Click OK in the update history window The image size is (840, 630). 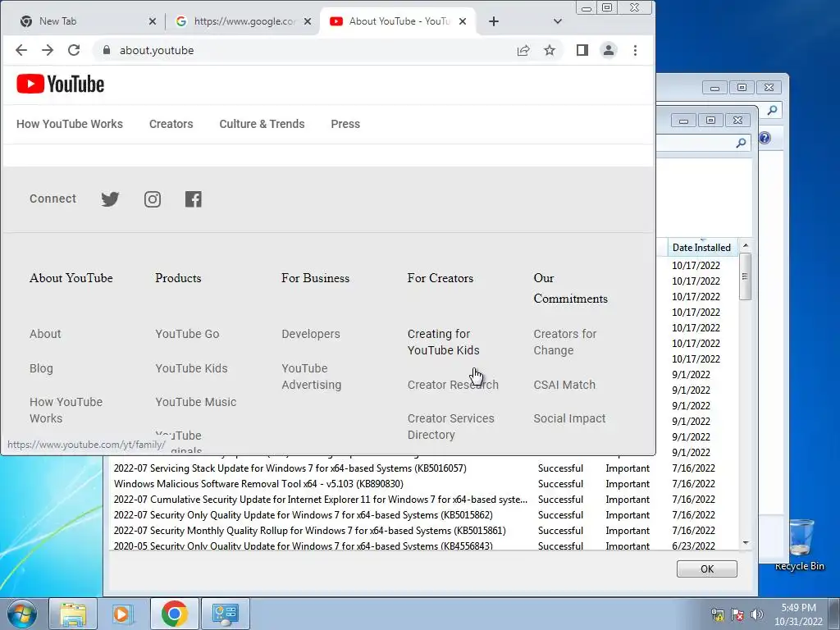point(706,569)
